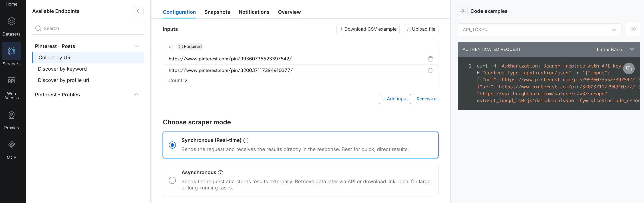View Asynchronous mode info icon
The width and height of the screenshot is (644, 203).
coord(221,173)
